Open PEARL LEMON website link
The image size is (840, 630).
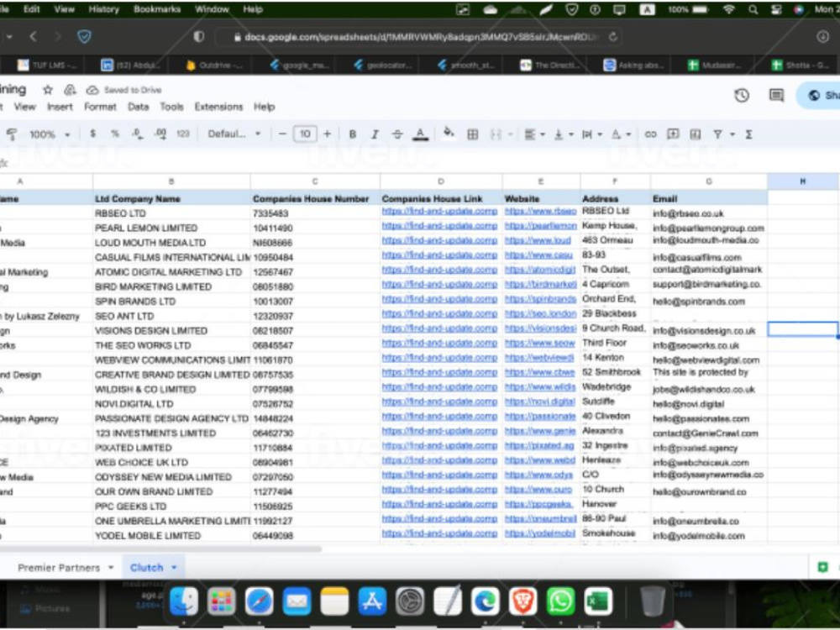[540, 226]
